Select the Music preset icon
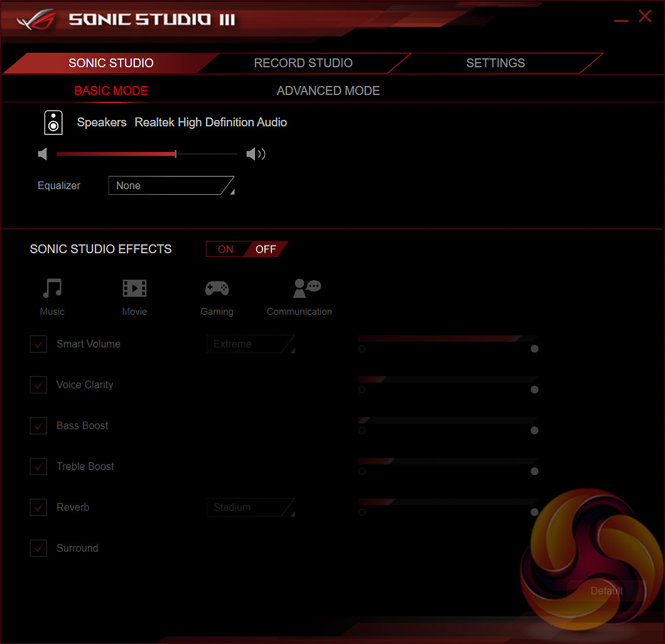The image size is (665, 644). pos(52,288)
